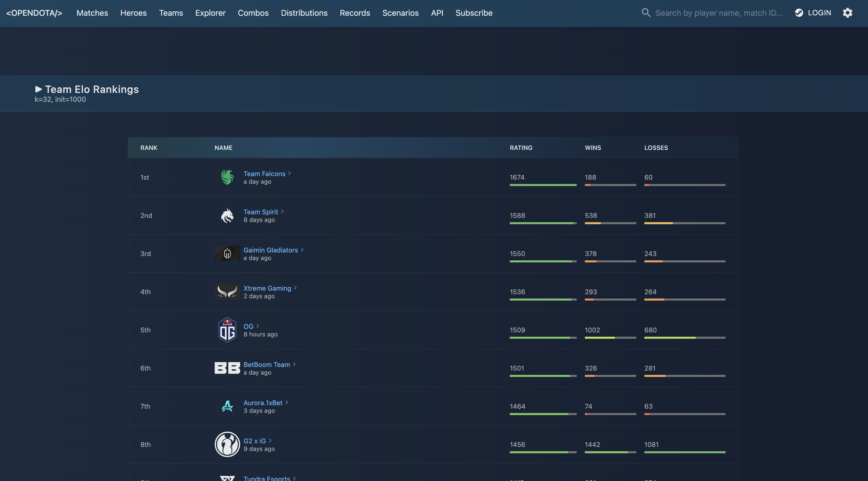Click Gaimin Gladiators' wins value 378
Screen dimensions: 868x481
(590, 253)
